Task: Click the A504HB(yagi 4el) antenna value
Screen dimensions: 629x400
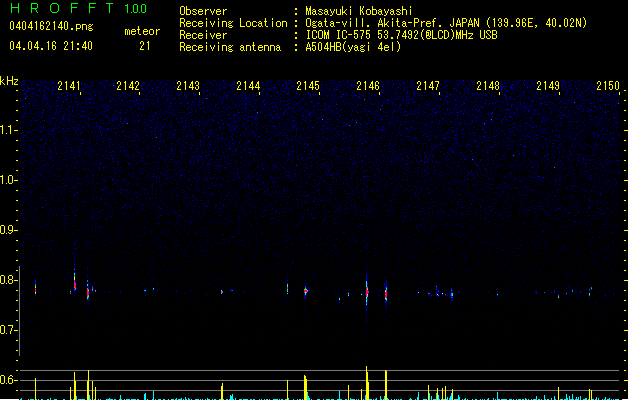Action: tap(353, 47)
